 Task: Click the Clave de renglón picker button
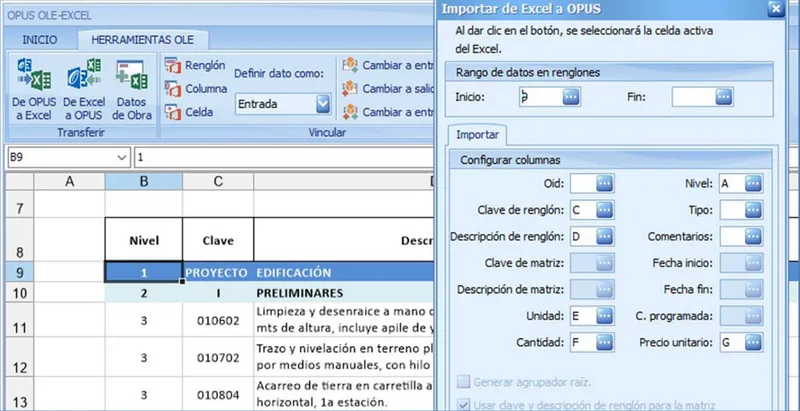605,210
